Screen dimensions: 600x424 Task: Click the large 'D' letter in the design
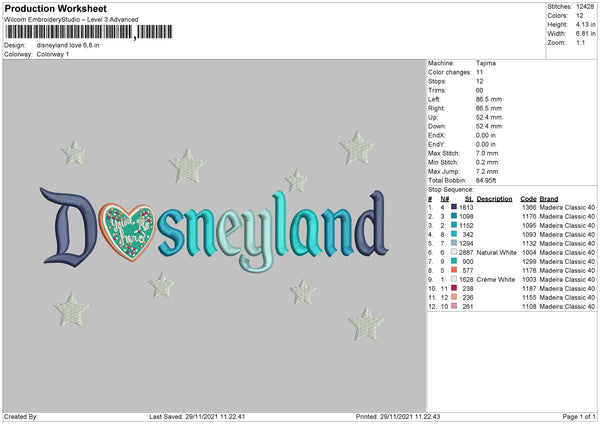click(69, 227)
